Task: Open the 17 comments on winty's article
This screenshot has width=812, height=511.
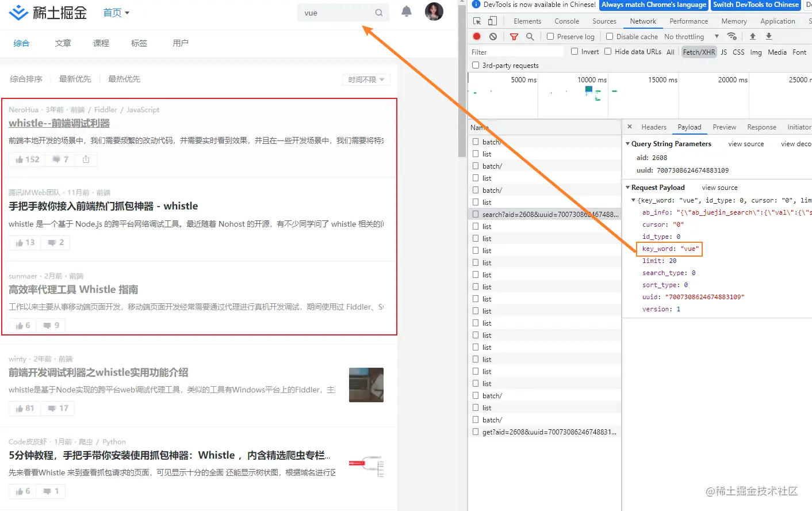Action: click(58, 408)
